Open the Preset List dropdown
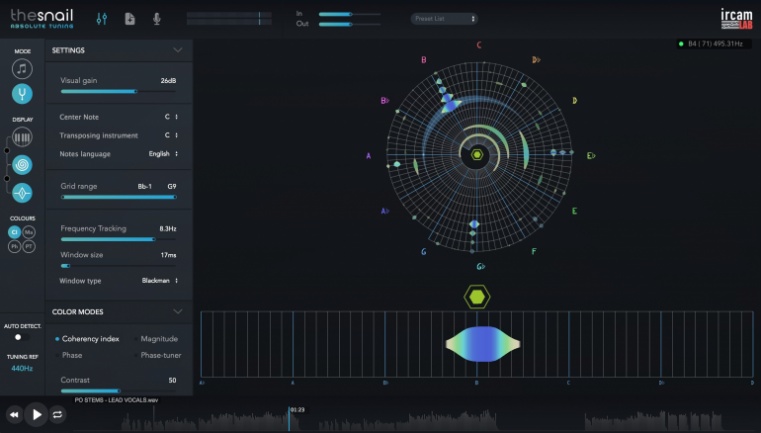The width and height of the screenshot is (761, 433). pyautogui.click(x=444, y=19)
